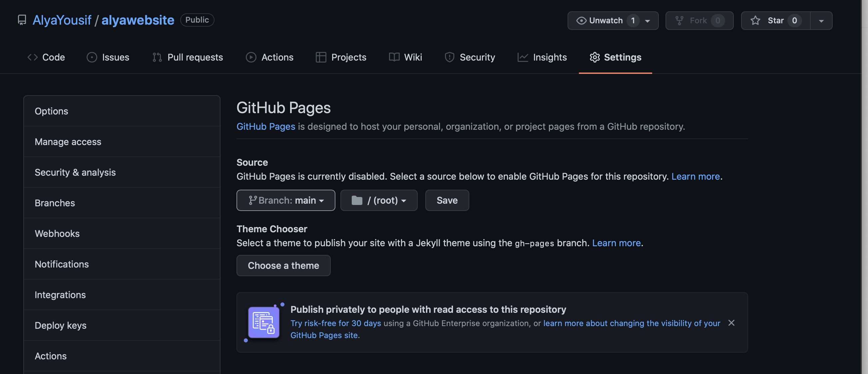868x374 pixels.
Task: Open Security & analysis settings
Action: (122, 172)
